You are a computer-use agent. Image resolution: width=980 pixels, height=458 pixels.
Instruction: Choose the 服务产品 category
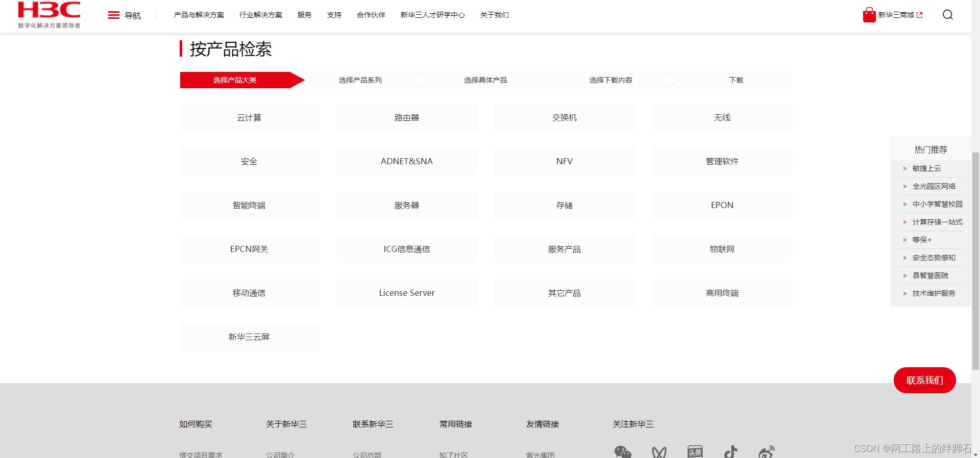[x=565, y=249]
